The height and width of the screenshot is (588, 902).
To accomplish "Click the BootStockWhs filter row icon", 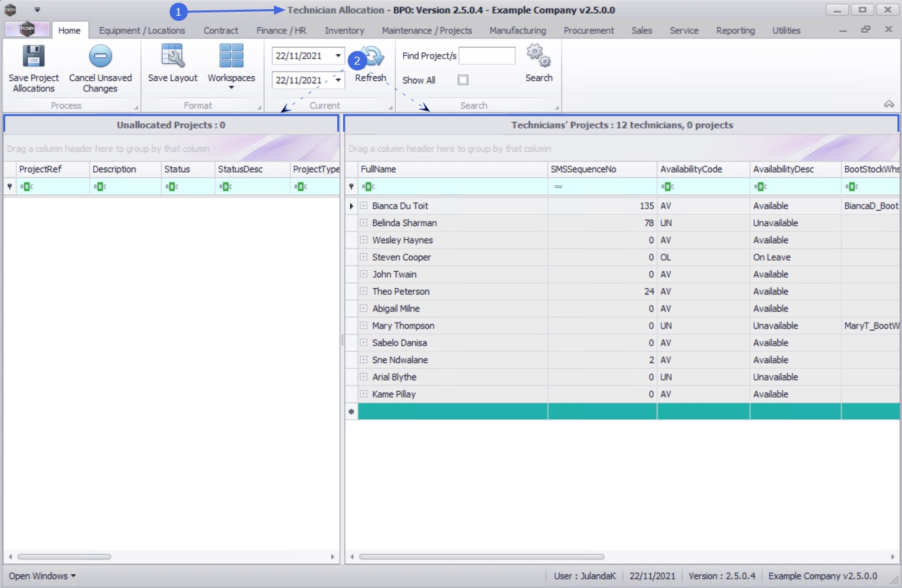I will click(852, 186).
